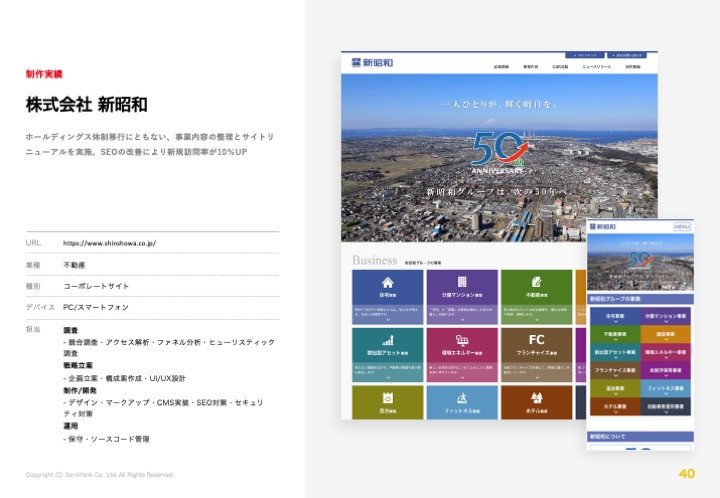
Task: Click the 企画立案・構成案作成・UI/UX設計 line
Action: (x=124, y=378)
